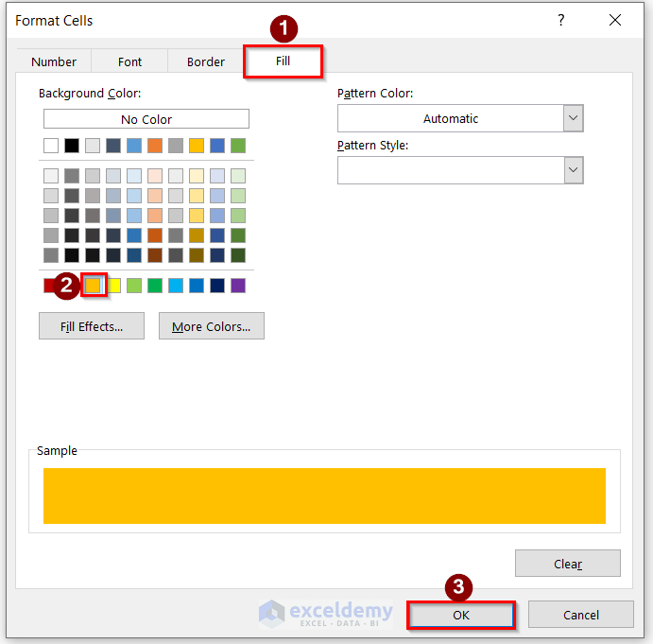Close the Format Cells dialog
The height and width of the screenshot is (644, 653).
pyautogui.click(x=615, y=20)
